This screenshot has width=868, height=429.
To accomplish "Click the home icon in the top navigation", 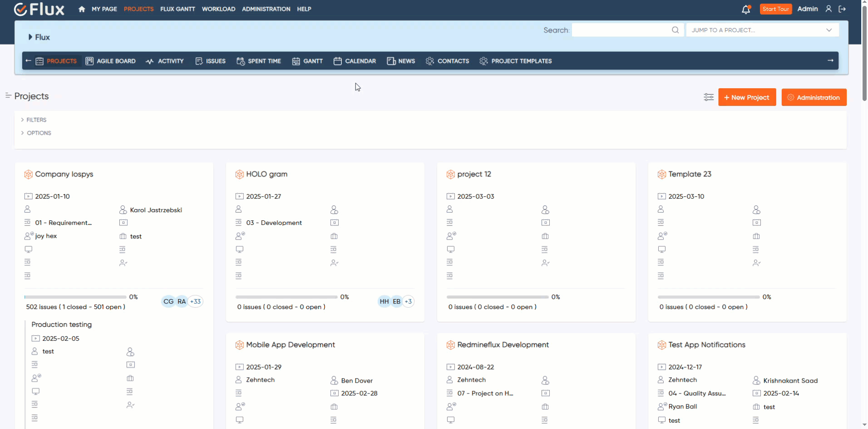I will tap(82, 9).
